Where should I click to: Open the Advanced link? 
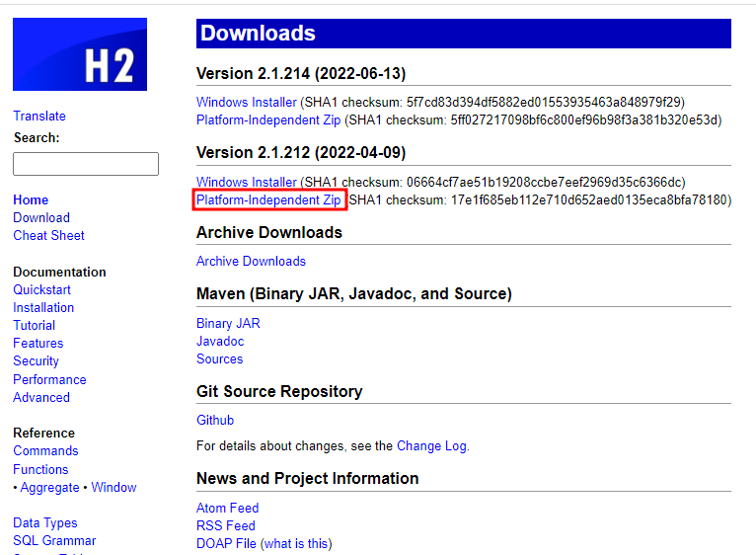click(x=41, y=397)
